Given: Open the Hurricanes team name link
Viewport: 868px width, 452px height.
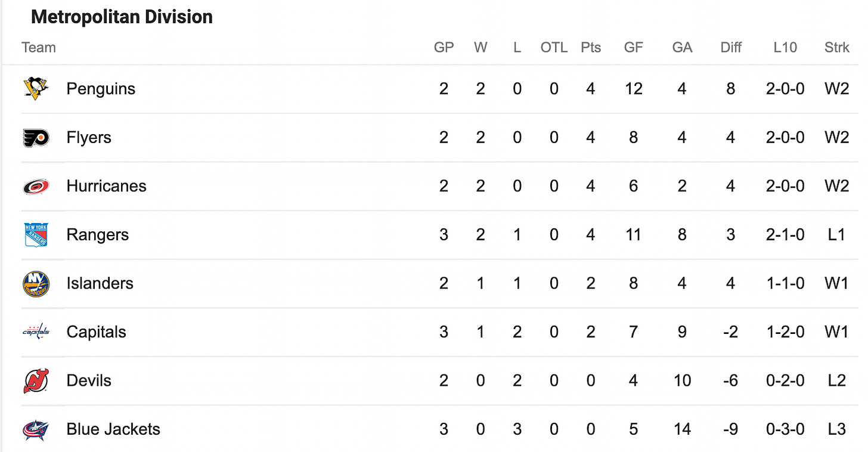Looking at the screenshot, I should point(106,186).
